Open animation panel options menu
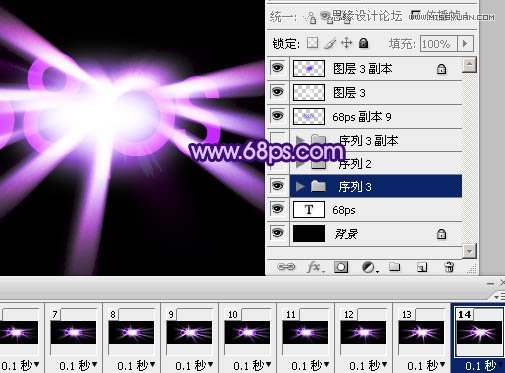This screenshot has height=373, width=505. coord(499,296)
